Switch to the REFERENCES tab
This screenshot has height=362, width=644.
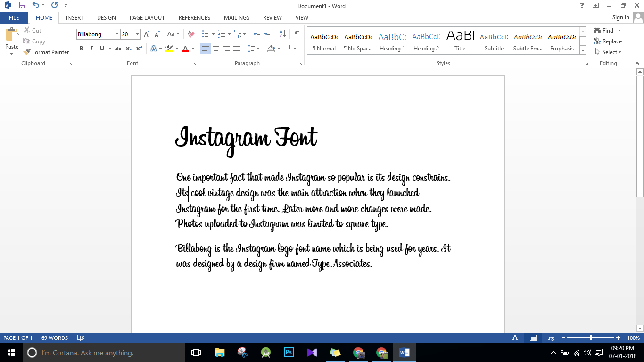click(x=194, y=17)
